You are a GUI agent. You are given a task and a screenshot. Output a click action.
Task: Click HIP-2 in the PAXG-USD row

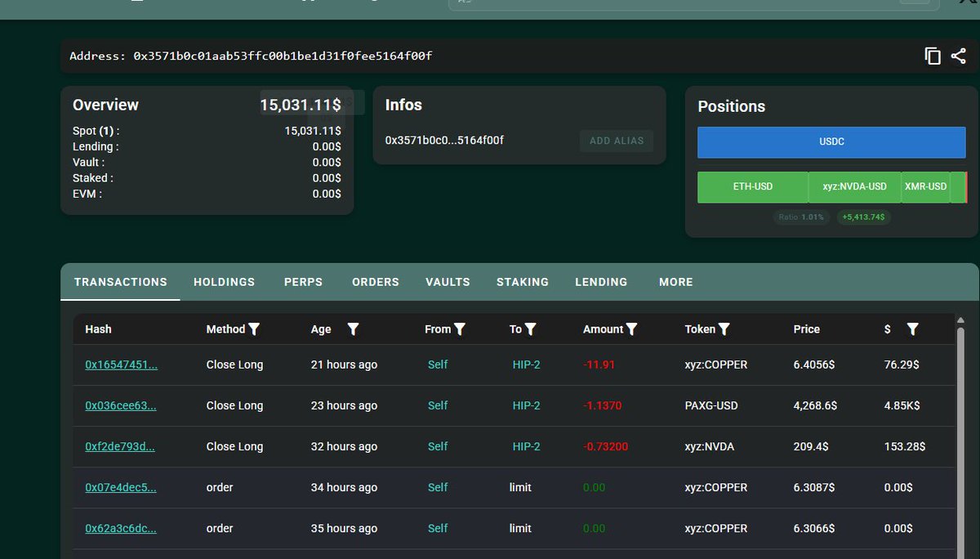(527, 405)
